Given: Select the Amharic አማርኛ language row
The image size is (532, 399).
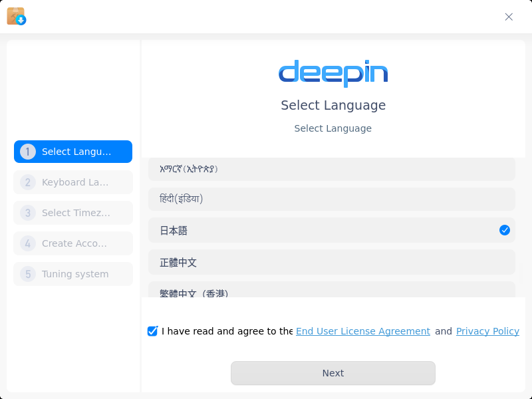Looking at the screenshot, I should [x=331, y=169].
